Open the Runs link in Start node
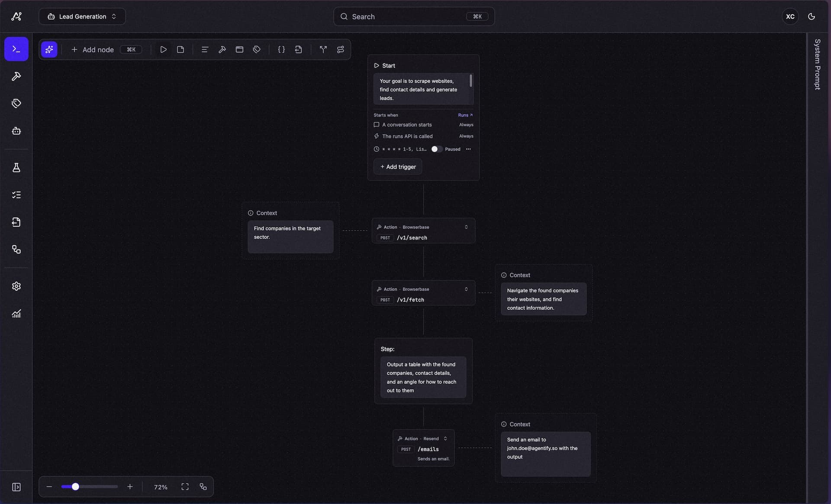Image resolution: width=831 pixels, height=504 pixels. click(465, 115)
